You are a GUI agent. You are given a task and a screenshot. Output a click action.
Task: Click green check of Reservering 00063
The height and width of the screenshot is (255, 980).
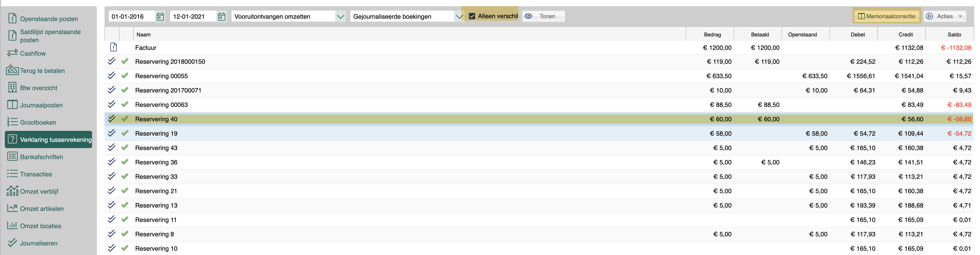125,104
